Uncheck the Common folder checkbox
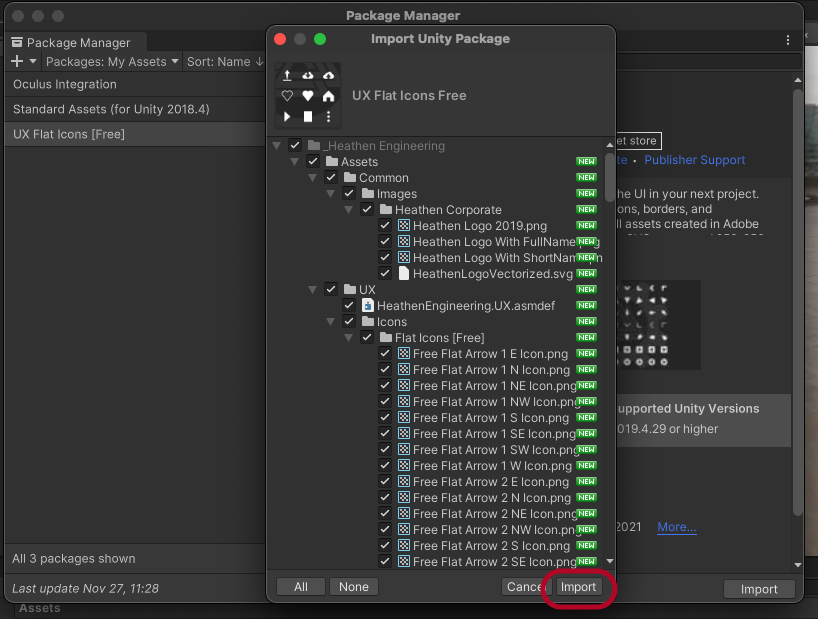This screenshot has width=818, height=619. [x=331, y=177]
